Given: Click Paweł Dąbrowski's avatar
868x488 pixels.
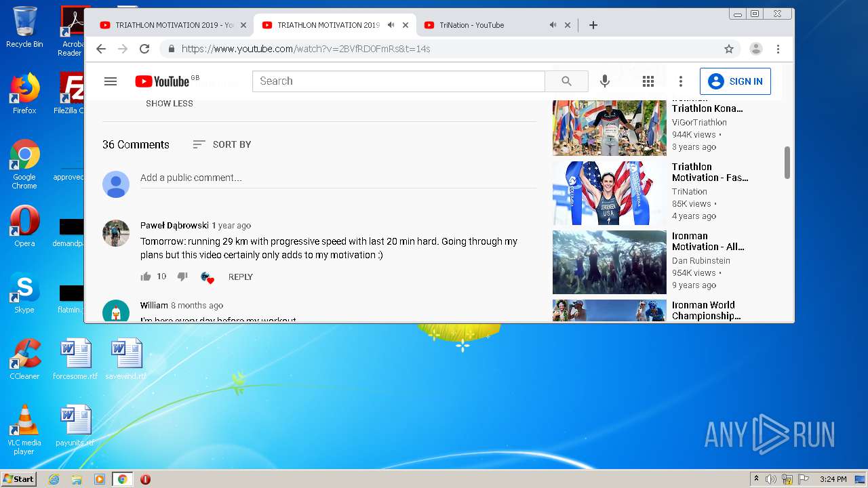Looking at the screenshot, I should coord(116,233).
